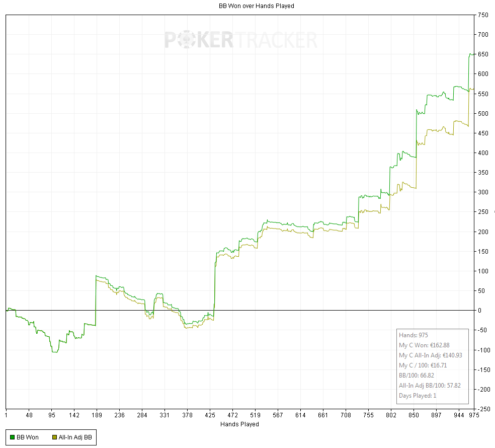Click the 'BB/100: 66.82' stat
Screen dimensions: 495x448
pyautogui.click(x=417, y=376)
